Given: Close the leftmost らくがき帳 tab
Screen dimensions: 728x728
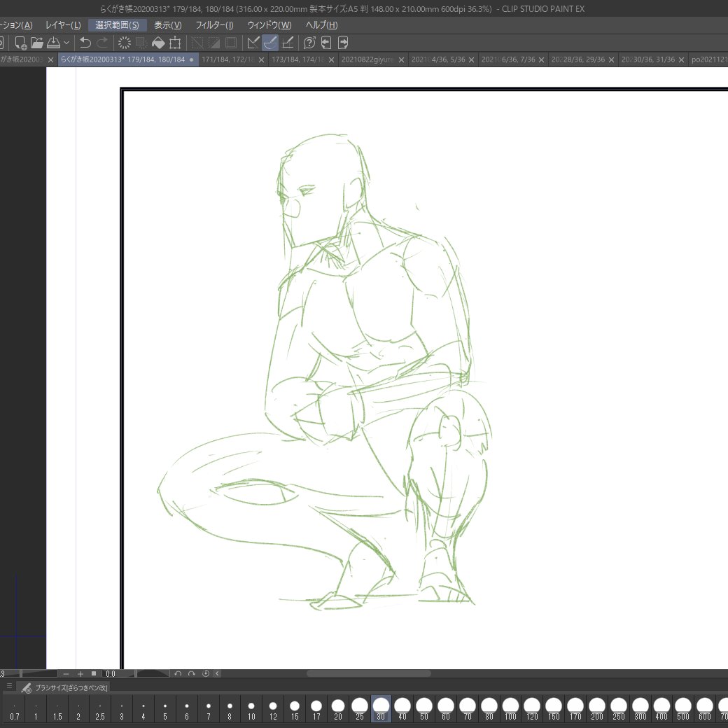Looking at the screenshot, I should point(51,60).
